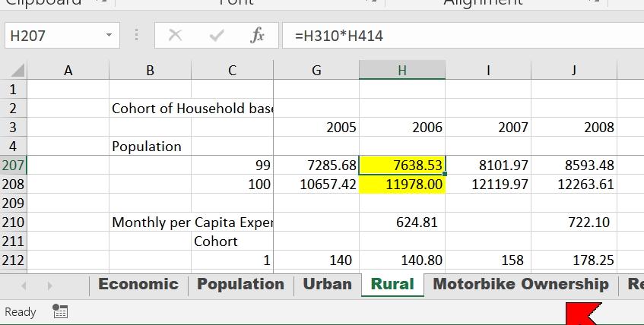This screenshot has width=644, height=325.
Task: Select cell containing 140.80
Action: click(402, 260)
